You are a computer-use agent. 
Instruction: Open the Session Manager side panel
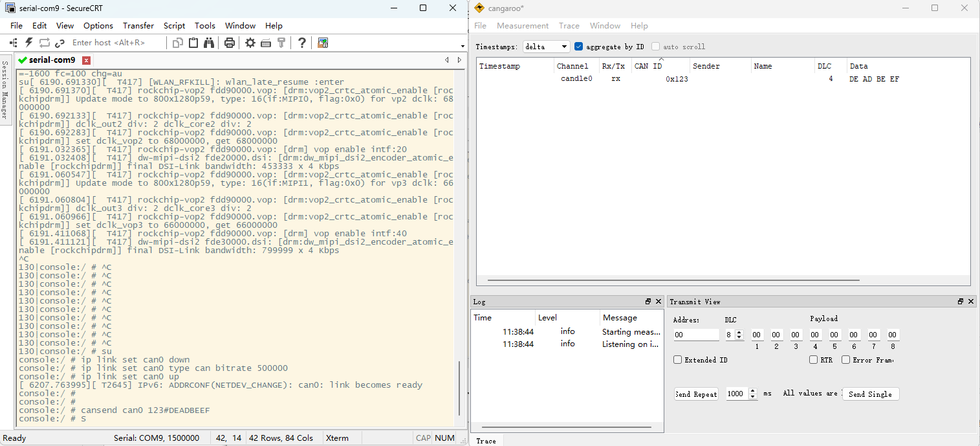pyautogui.click(x=5, y=90)
